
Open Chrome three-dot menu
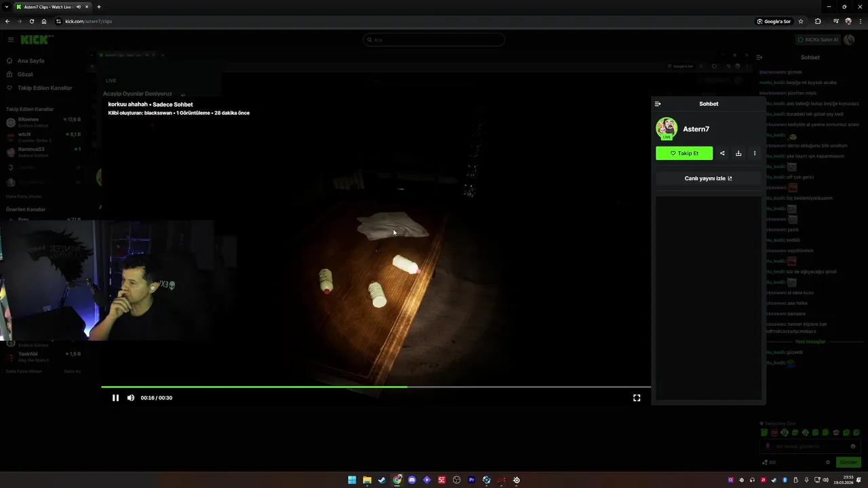pyautogui.click(x=860, y=21)
